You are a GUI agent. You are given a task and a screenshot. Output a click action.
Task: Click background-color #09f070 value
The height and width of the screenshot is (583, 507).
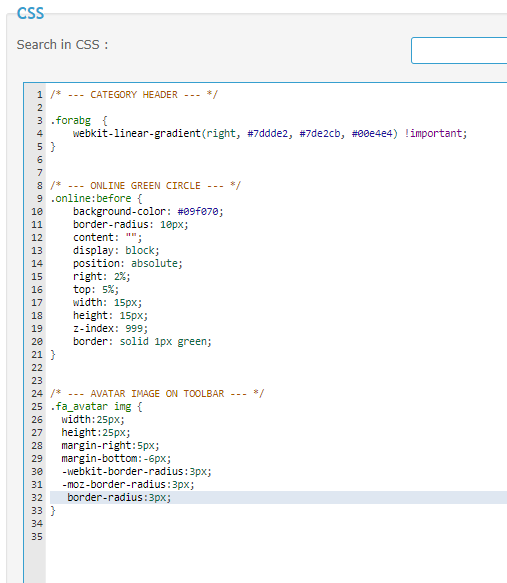tap(198, 212)
